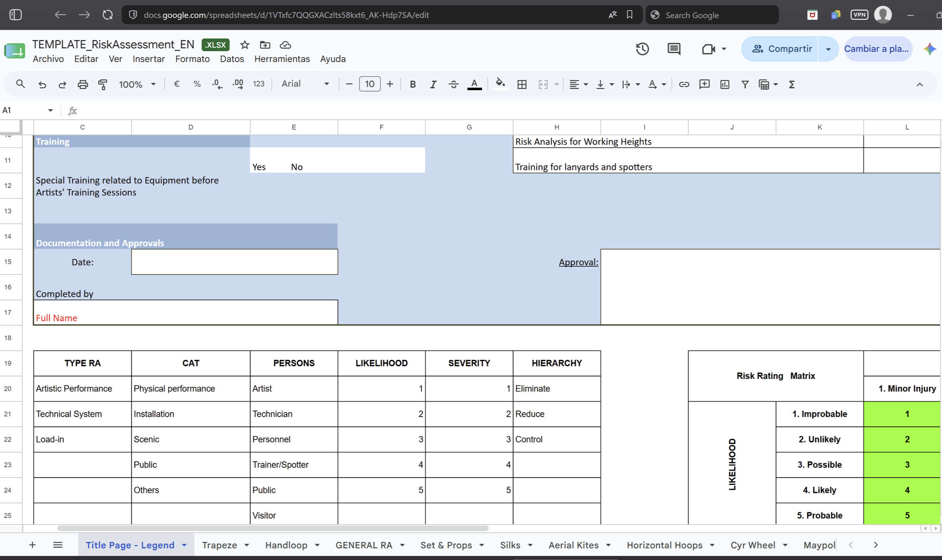Switch to the Silks sheet tab
The image size is (942, 560).
[510, 545]
